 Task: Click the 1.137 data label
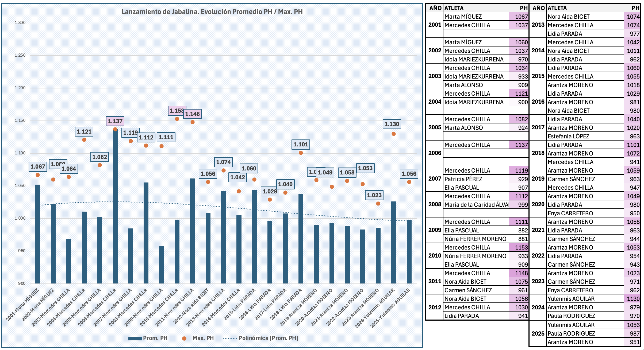(115, 121)
